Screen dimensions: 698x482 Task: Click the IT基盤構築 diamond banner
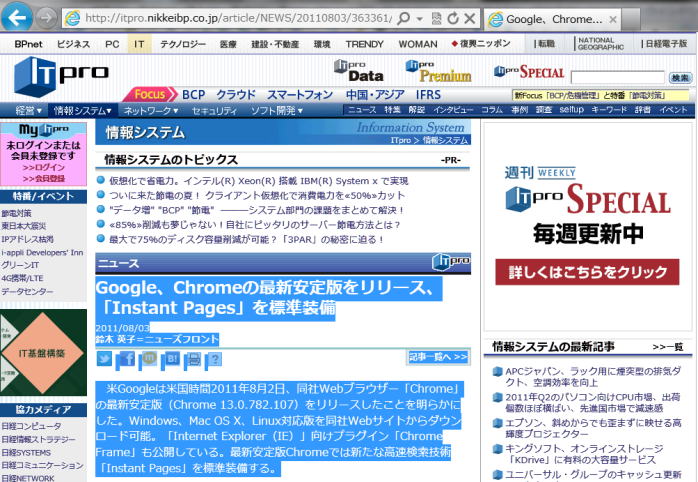point(43,353)
